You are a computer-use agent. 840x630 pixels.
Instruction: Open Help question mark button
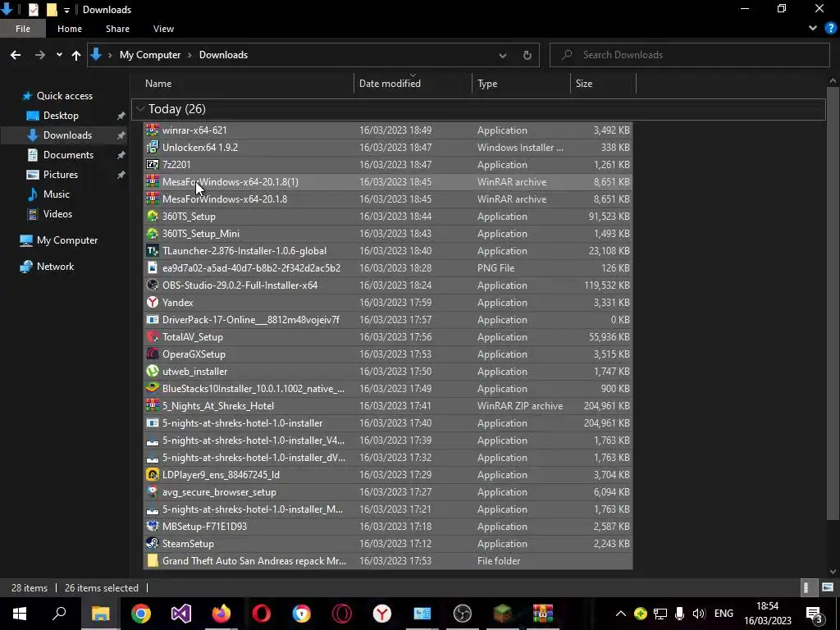[830, 29]
